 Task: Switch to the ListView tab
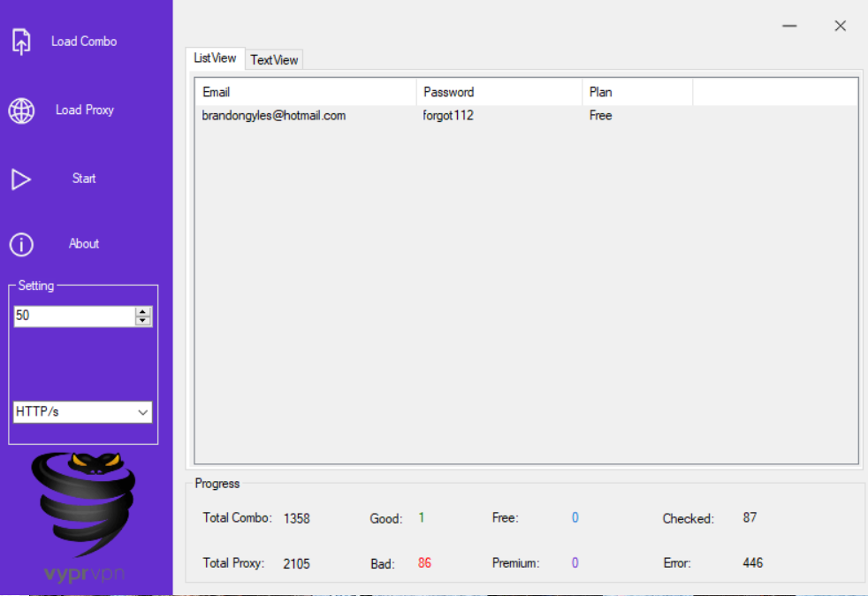coord(215,58)
